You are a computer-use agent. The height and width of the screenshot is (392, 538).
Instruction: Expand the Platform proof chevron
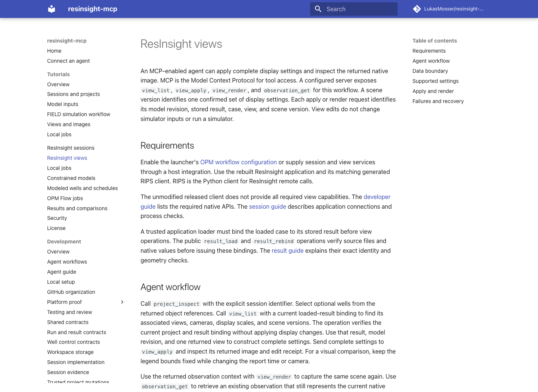tap(122, 302)
